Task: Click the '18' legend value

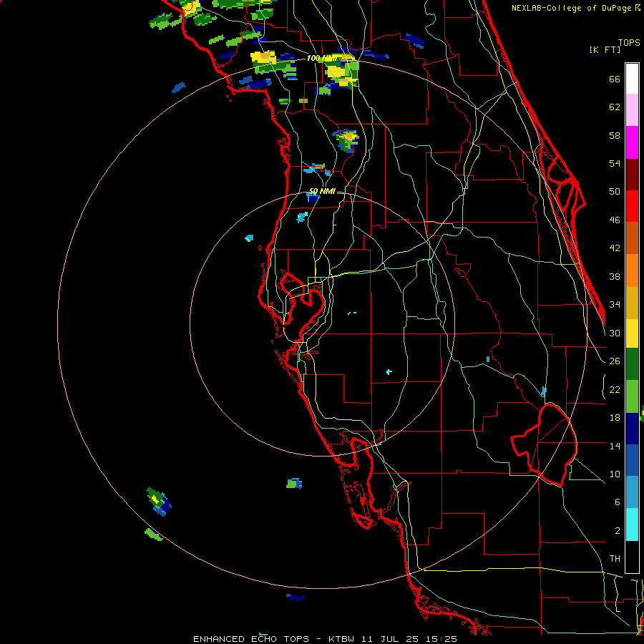Action: coord(615,418)
